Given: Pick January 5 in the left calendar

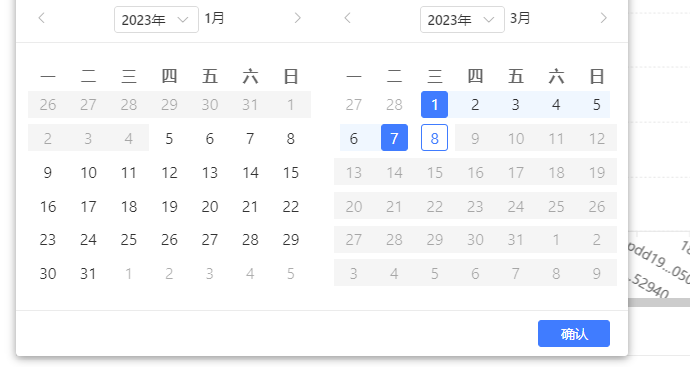Looking at the screenshot, I should pyautogui.click(x=169, y=139).
